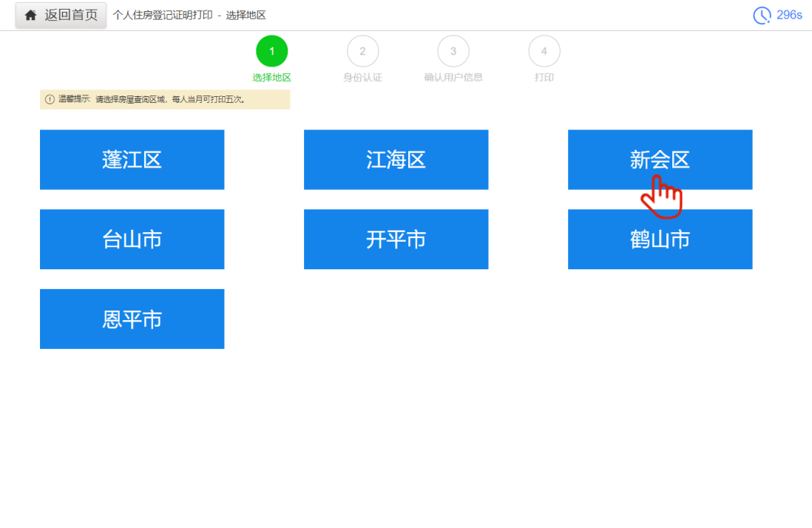Click step 4 打印 circle icon
The height and width of the screenshot is (528, 812).
coord(544,51)
